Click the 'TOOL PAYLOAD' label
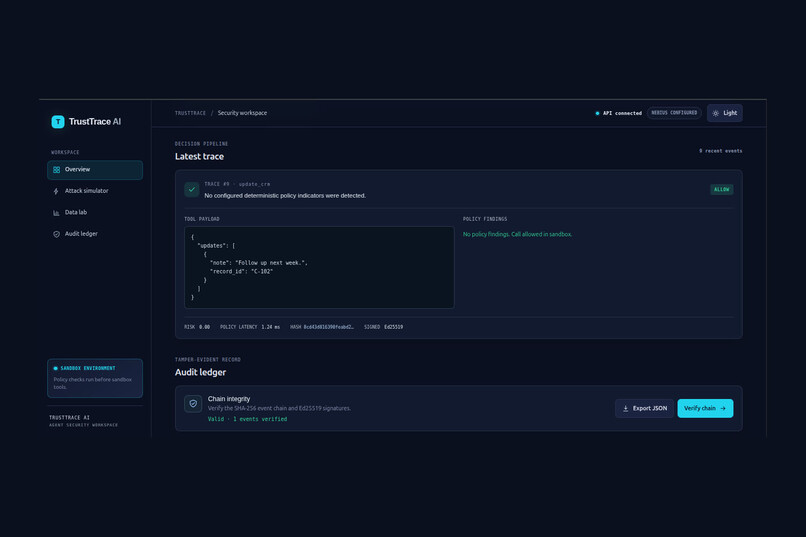 (x=202, y=219)
